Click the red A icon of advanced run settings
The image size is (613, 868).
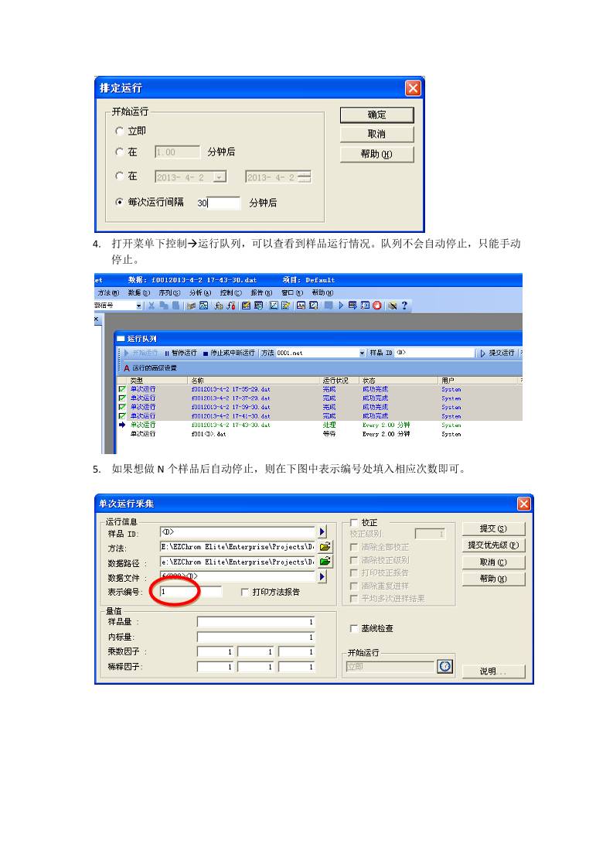pyautogui.click(x=127, y=368)
